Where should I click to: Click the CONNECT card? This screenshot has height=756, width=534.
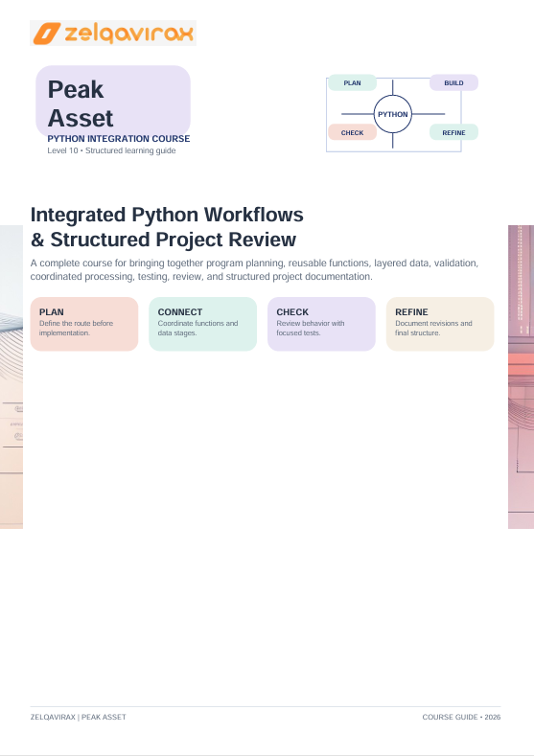[x=203, y=324]
